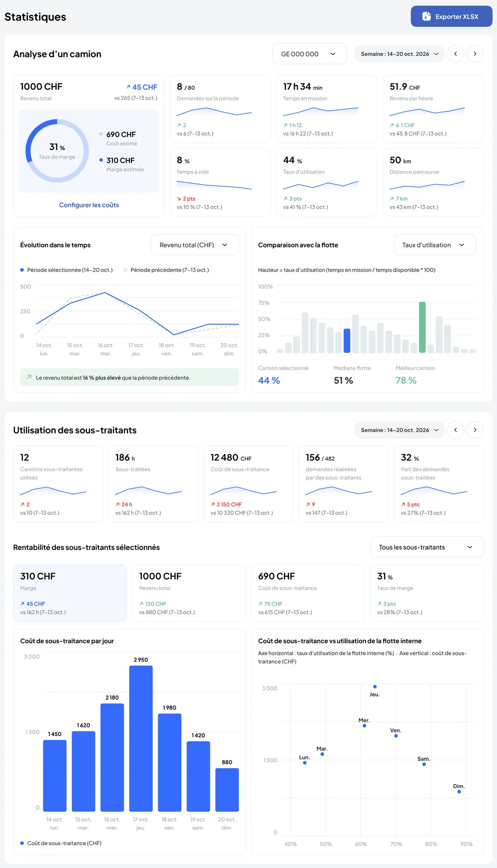Click the Exporter XLSX button
497x868 pixels.
452,16
